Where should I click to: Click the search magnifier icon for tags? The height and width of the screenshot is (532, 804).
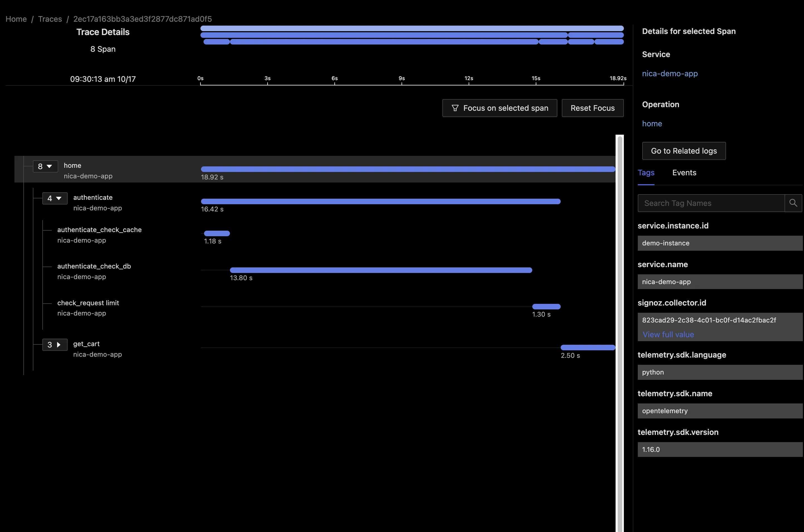click(x=793, y=203)
